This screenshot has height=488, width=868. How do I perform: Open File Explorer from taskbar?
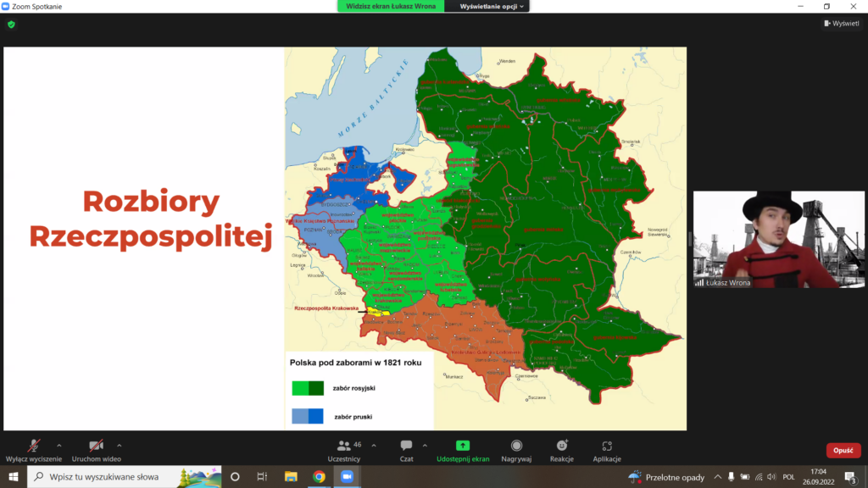[x=291, y=477]
